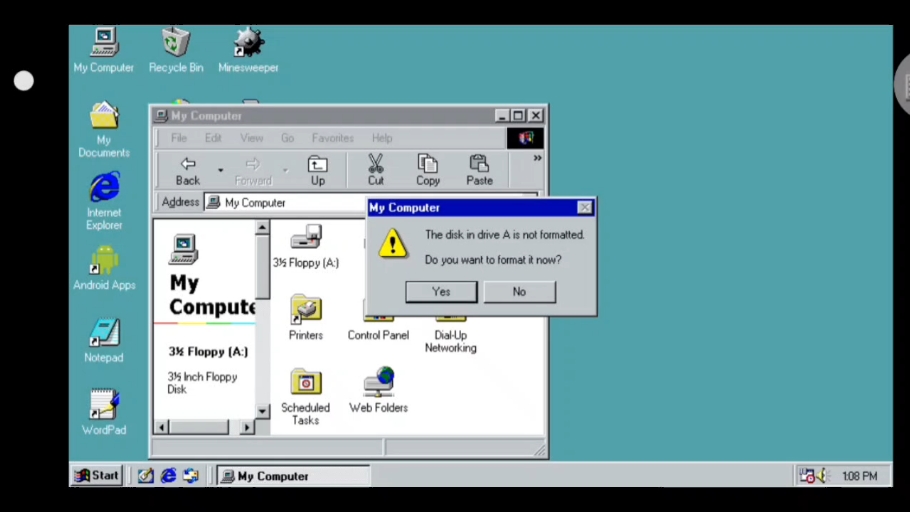Image resolution: width=910 pixels, height=512 pixels.
Task: Open the Edit menu
Action: [213, 138]
